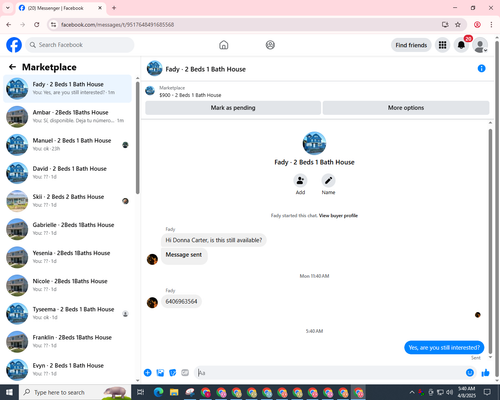Click the Add people icon
This screenshot has width=500, height=400.
(300, 180)
